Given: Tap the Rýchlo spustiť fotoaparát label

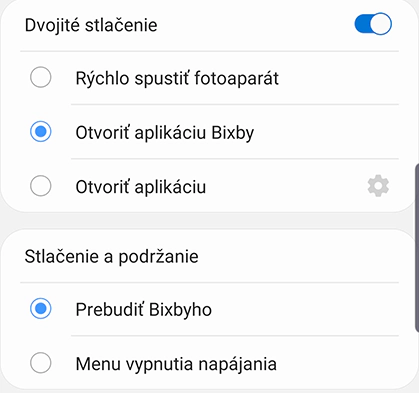Looking at the screenshot, I should click(177, 79).
